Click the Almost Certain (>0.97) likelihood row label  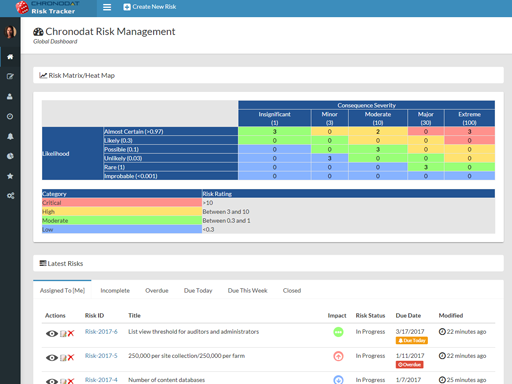pos(170,131)
